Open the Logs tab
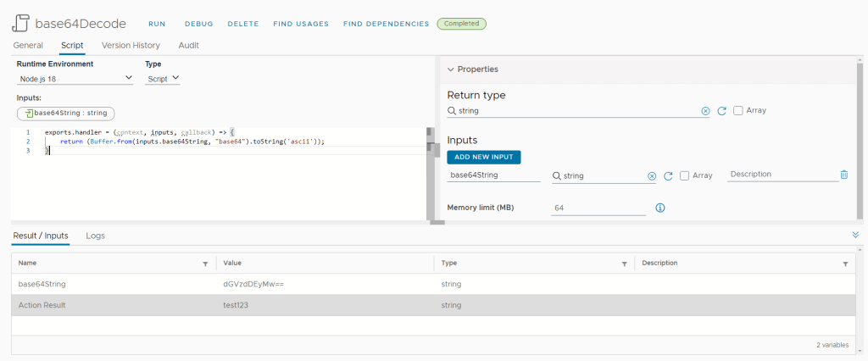 pyautogui.click(x=95, y=236)
